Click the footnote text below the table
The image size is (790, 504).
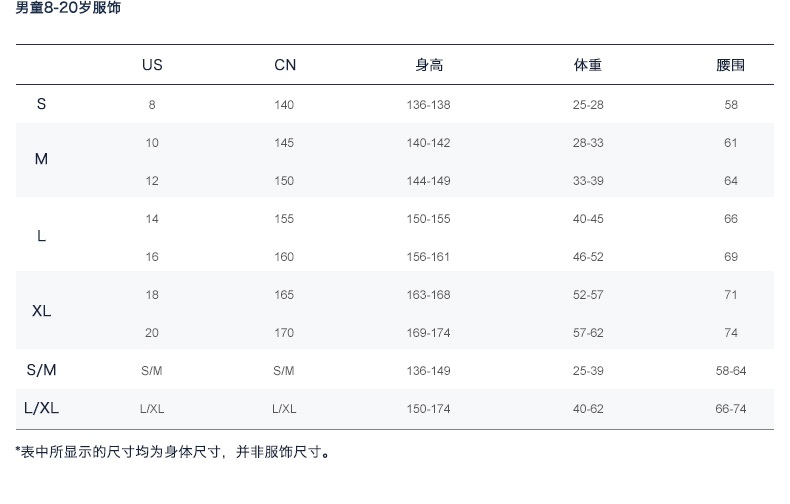pos(173,452)
